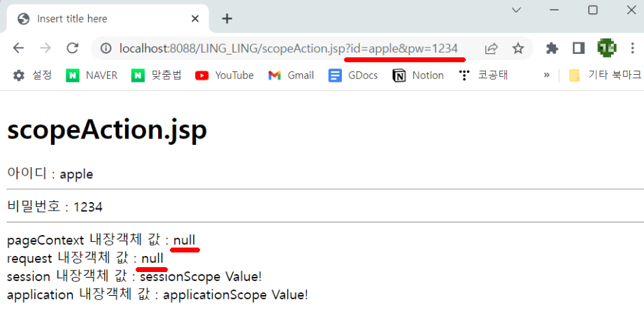The image size is (644, 314).
Task: Open the 맞춤법 bookmark
Action: pyautogui.click(x=157, y=76)
